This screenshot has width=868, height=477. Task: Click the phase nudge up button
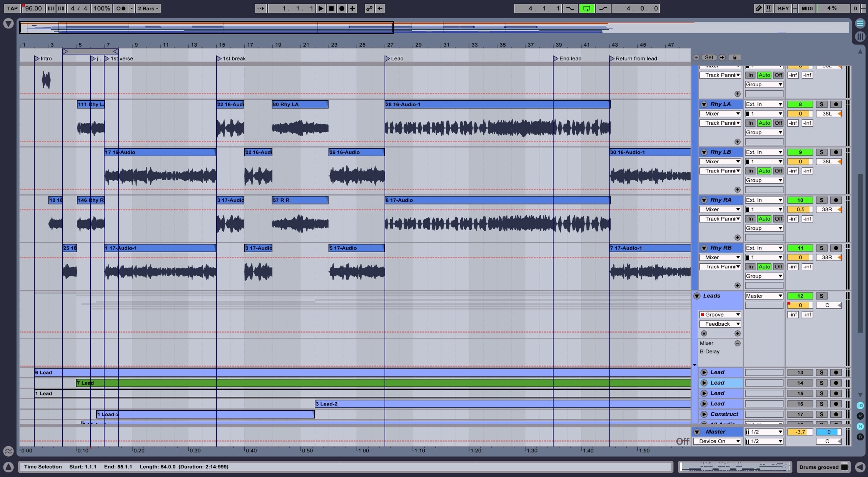(x=61, y=8)
